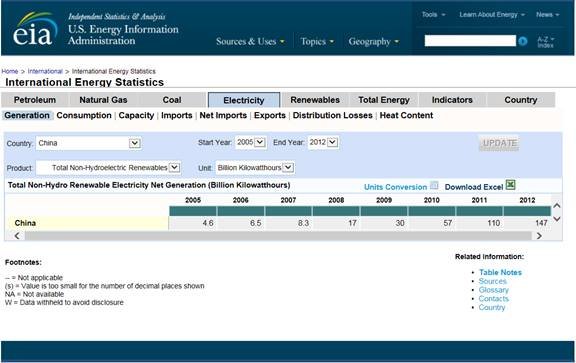576x363 pixels.
Task: Click the horizontal scroll right arrow
Action: click(539, 236)
